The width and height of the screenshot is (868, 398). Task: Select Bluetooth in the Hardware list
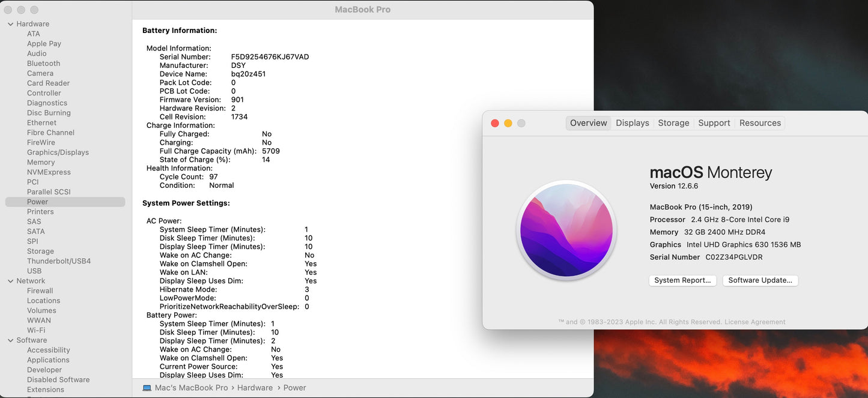pos(43,64)
